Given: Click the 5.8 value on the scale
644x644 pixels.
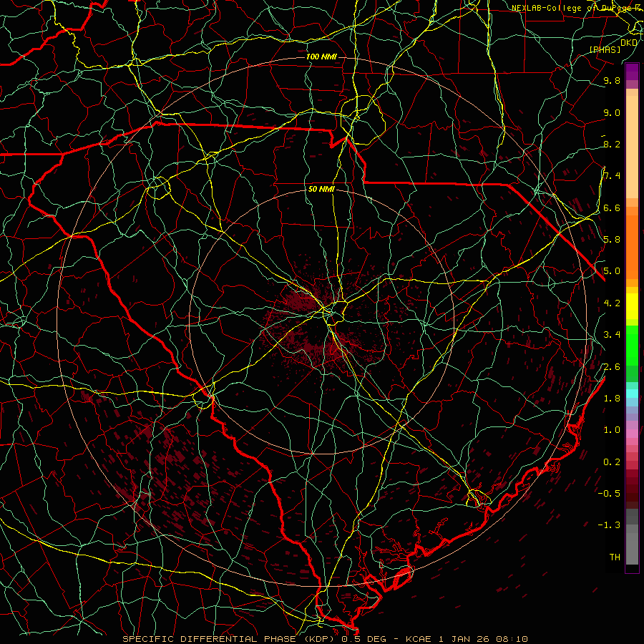Looking at the screenshot, I should point(612,240).
